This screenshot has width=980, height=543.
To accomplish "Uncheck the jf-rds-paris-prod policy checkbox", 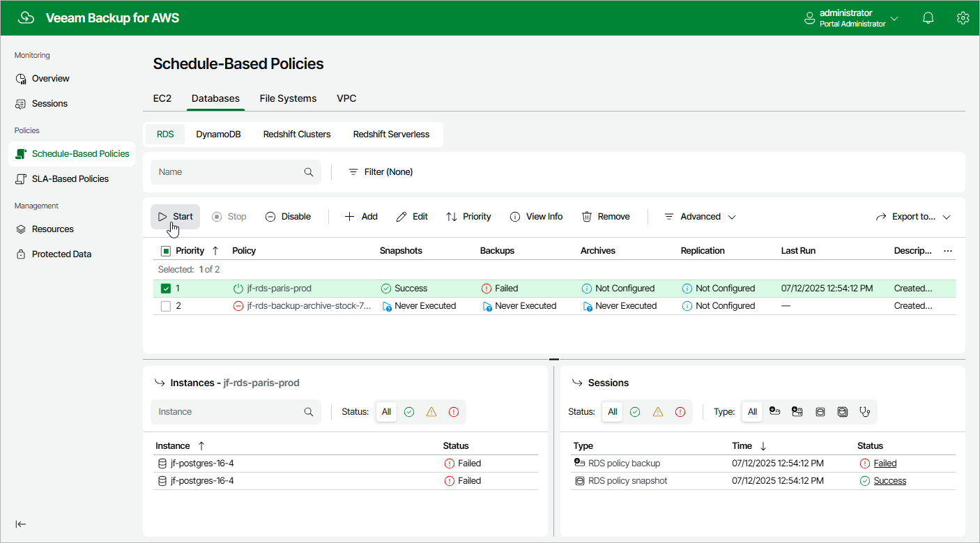I will tap(166, 289).
